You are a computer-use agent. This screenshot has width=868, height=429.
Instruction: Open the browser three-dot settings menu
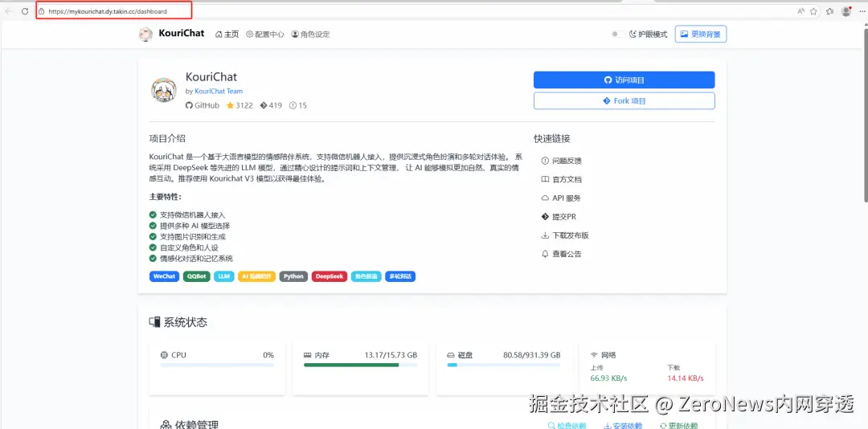(x=860, y=11)
